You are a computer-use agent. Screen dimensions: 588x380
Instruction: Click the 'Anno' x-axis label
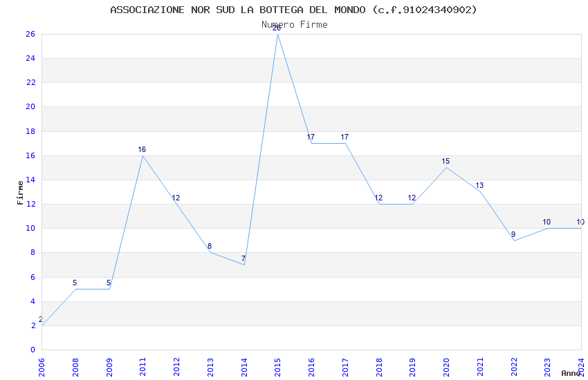[571, 373]
